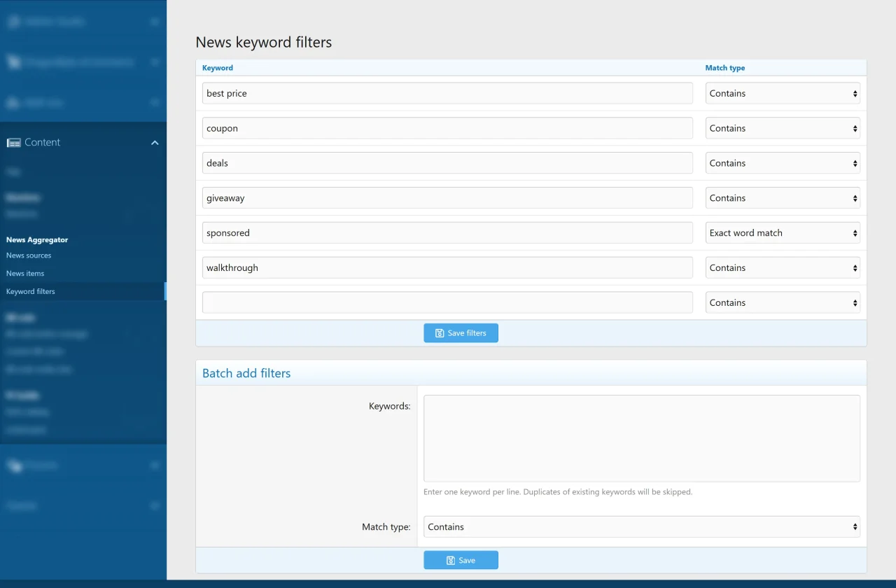Go to News items in sidebar
The width and height of the screenshot is (896, 588).
click(25, 274)
